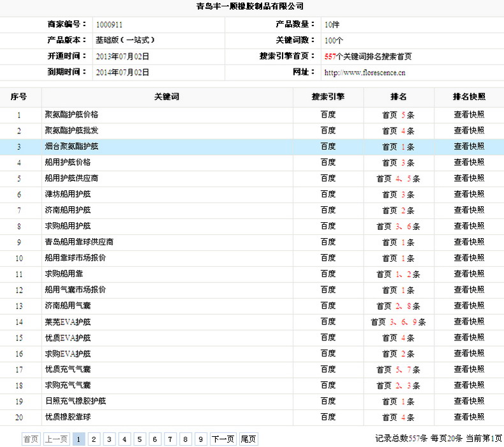Screen dimensions: 504x447
Task: View snapshot for 济南船用护舷 row
Action: 469,210
